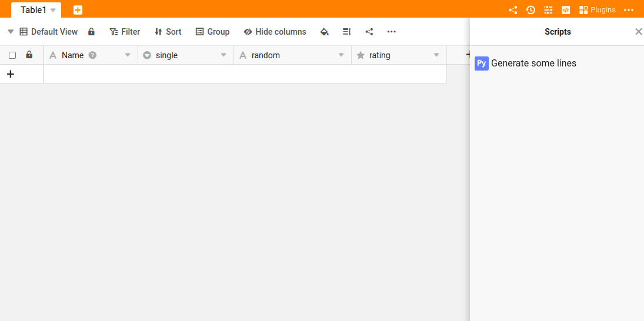
Task: Click the Filter button
Action: [x=125, y=32]
